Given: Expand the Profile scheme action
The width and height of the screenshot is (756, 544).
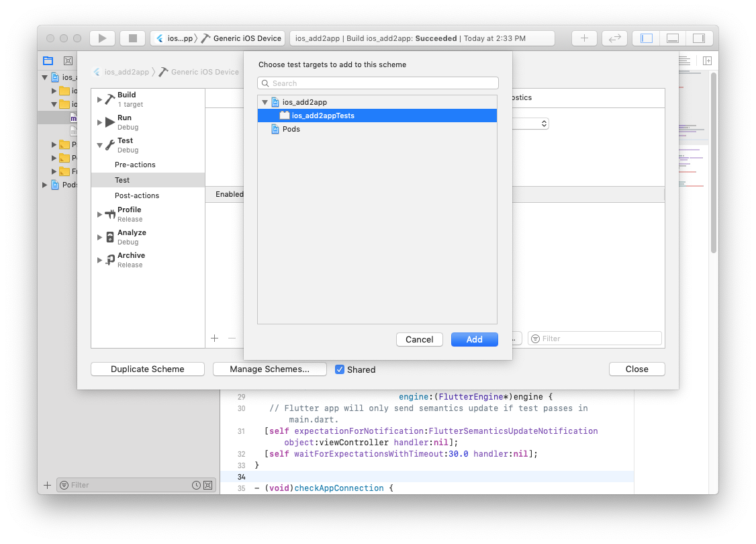Looking at the screenshot, I should (99, 214).
